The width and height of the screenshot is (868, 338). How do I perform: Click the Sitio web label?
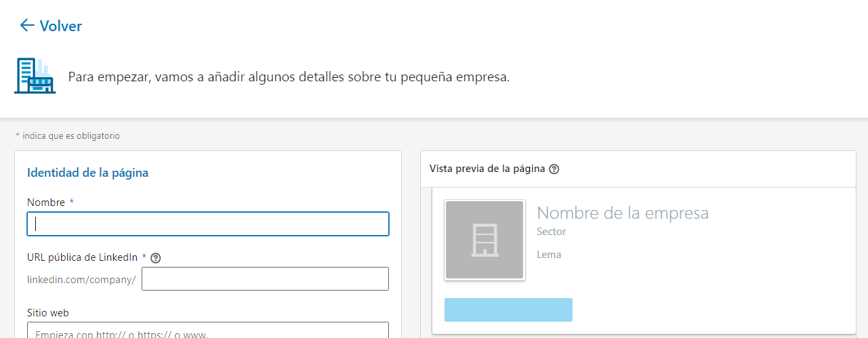[47, 313]
